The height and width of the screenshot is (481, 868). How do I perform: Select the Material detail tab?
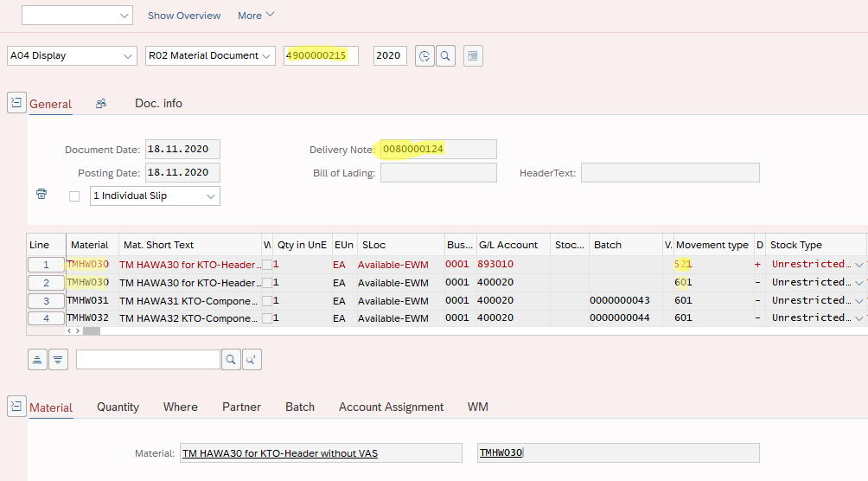coord(51,407)
